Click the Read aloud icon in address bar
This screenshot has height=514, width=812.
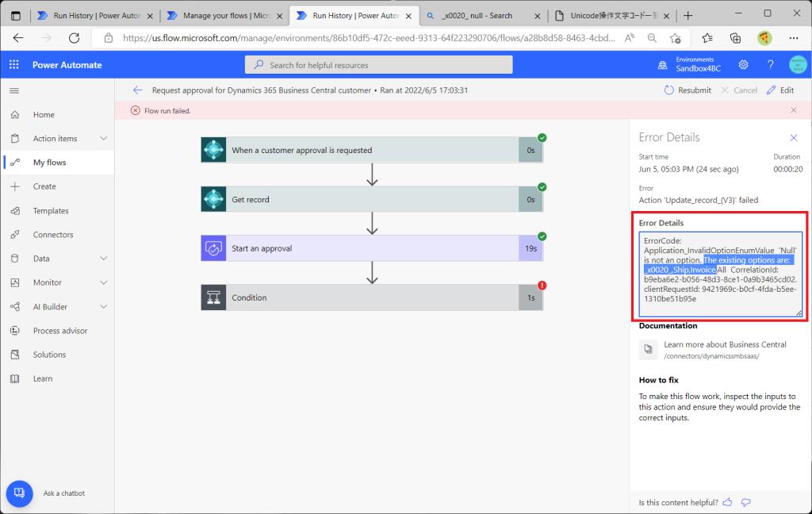point(630,38)
